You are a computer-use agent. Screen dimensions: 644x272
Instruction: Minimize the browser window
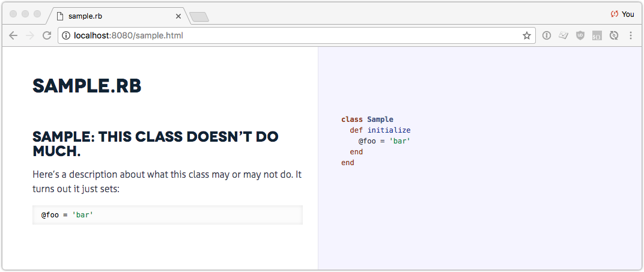[25, 14]
